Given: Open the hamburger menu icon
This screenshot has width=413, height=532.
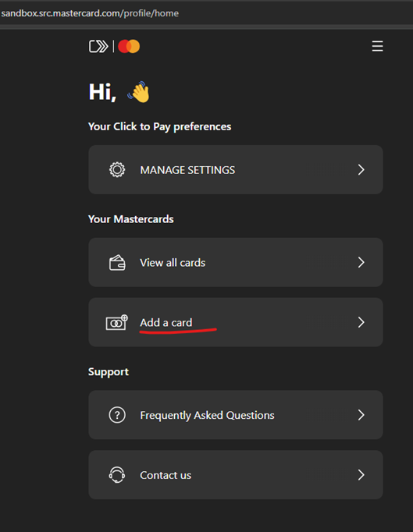Looking at the screenshot, I should [377, 46].
